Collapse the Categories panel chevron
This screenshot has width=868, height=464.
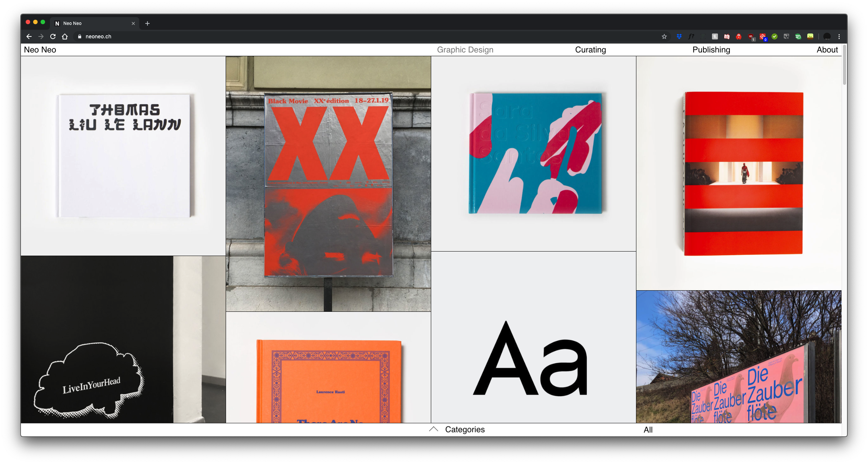click(433, 429)
